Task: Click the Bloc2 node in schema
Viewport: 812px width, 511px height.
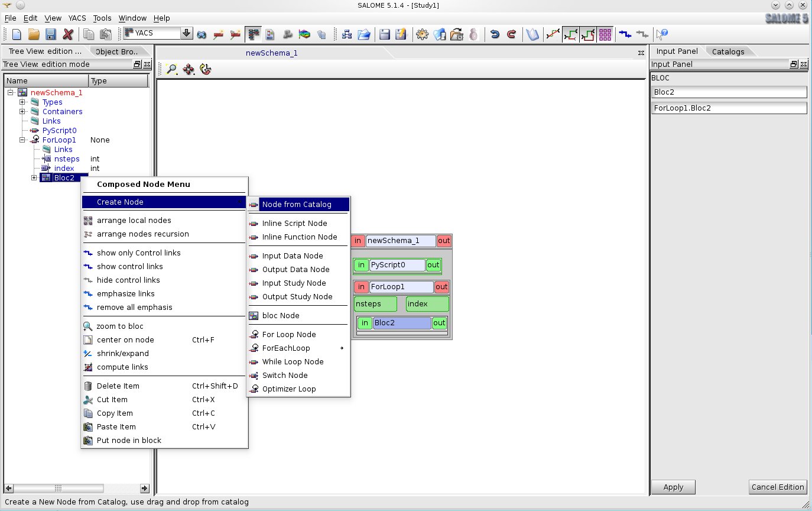Action: (402, 323)
